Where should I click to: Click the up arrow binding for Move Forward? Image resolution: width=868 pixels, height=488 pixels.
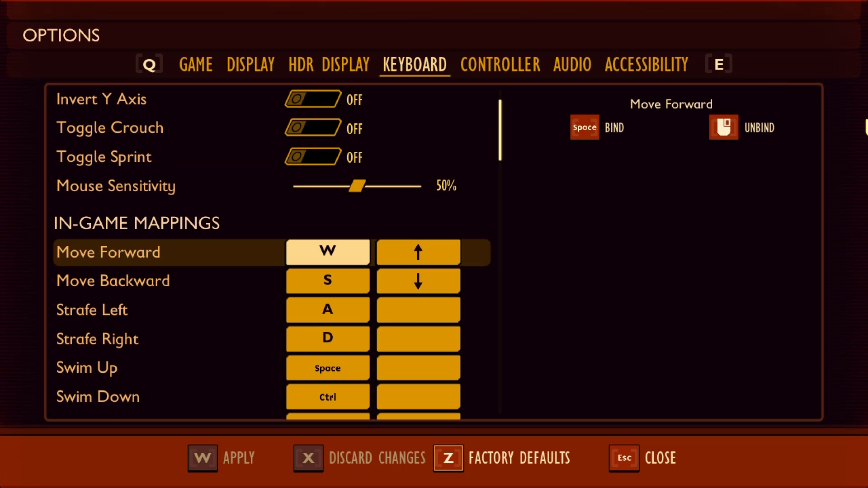418,251
